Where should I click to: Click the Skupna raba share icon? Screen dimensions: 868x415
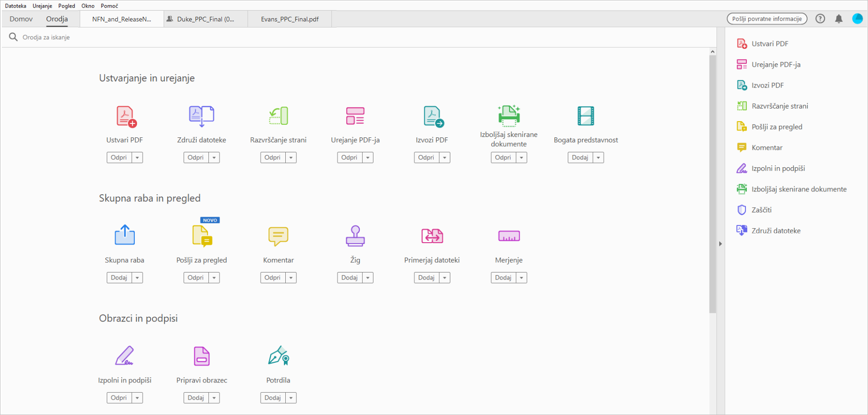pyautogui.click(x=125, y=235)
